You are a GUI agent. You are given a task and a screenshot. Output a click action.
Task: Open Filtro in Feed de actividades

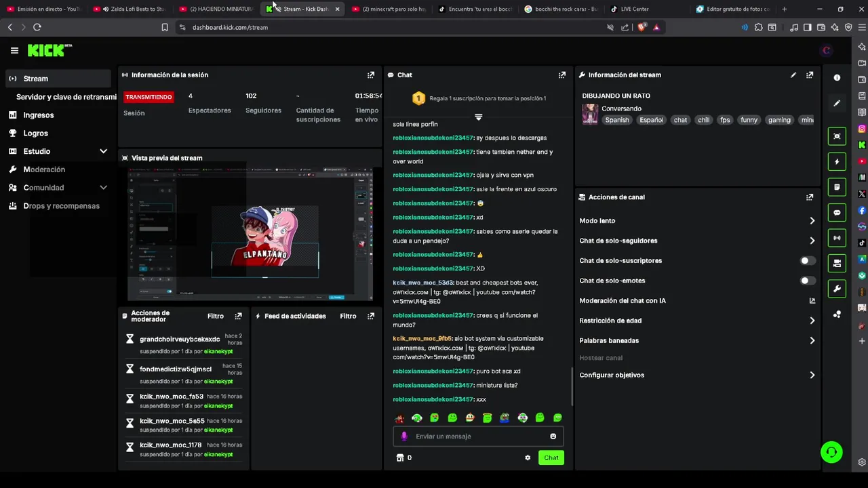click(348, 316)
